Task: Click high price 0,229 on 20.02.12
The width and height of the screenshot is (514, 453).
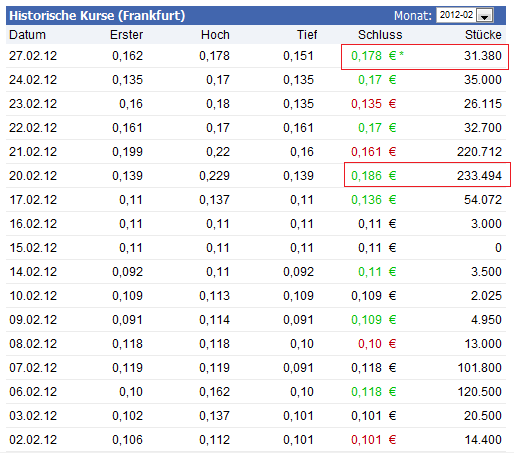Action: (214, 176)
